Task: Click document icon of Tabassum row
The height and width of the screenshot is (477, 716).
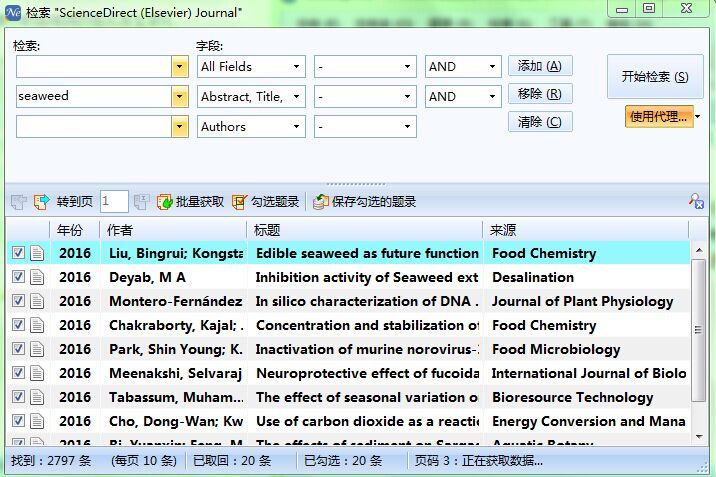Action: pos(37,397)
